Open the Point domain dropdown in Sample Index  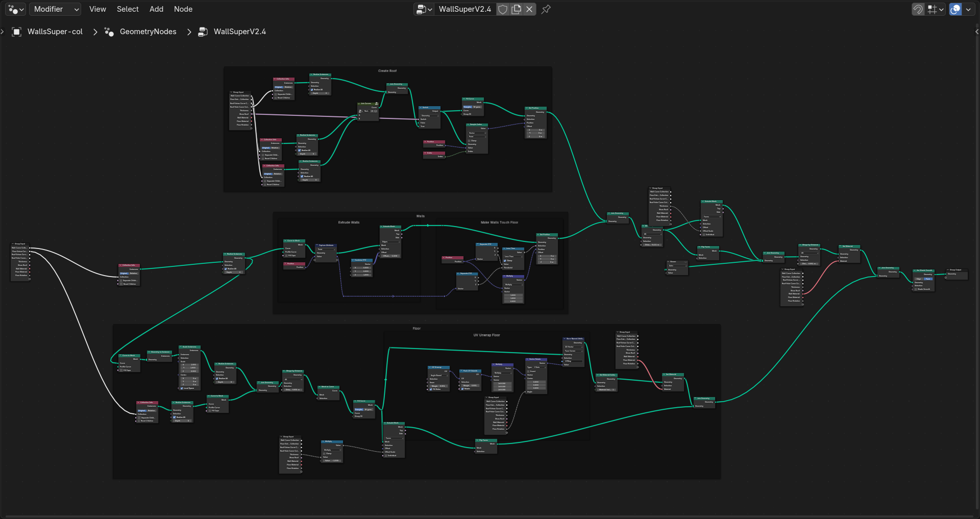click(477, 136)
